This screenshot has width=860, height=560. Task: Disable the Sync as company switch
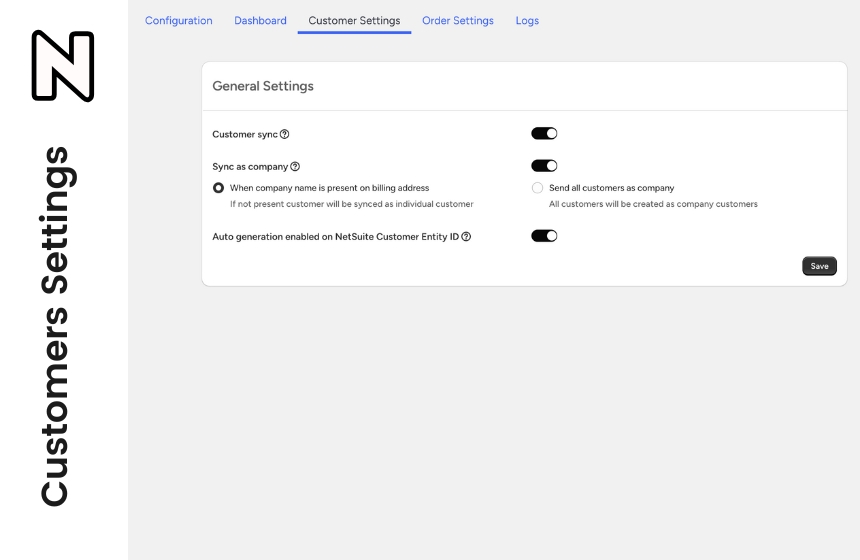[544, 166]
